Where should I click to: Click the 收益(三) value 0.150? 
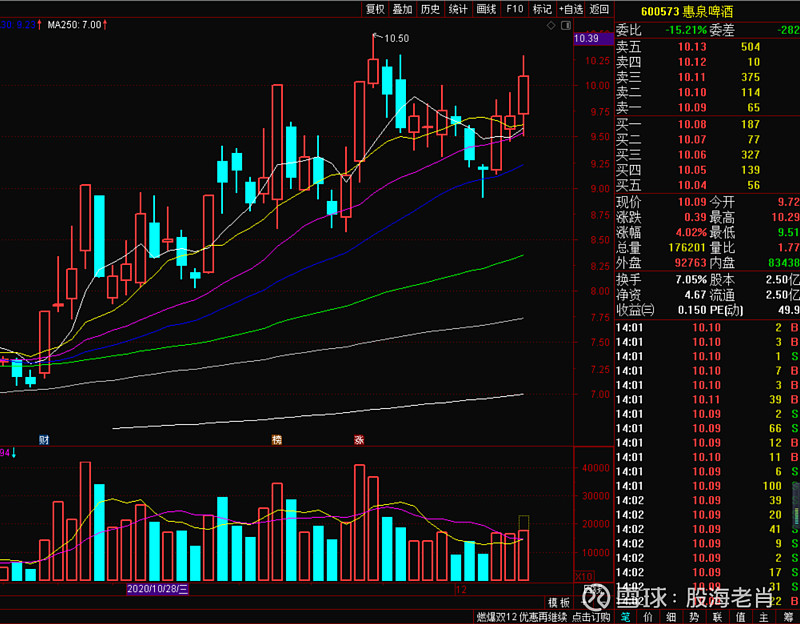691,310
